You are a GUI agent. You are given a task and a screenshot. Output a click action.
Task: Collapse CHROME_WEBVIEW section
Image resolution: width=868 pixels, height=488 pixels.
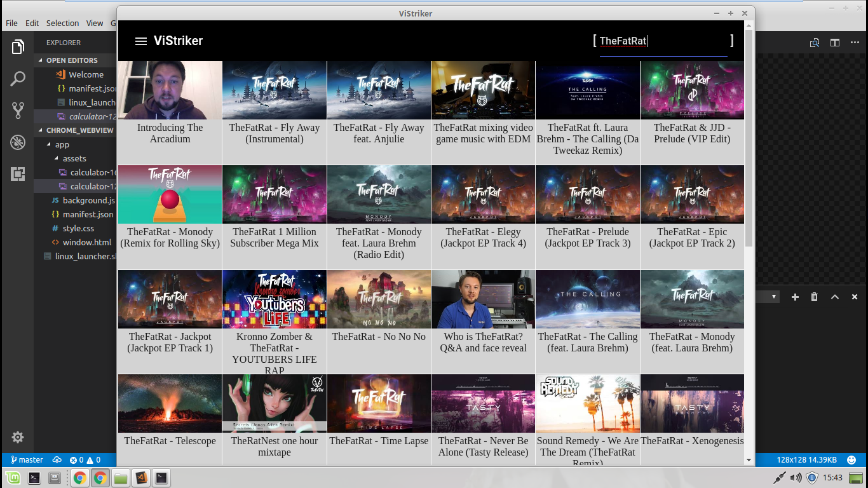[75, 130]
